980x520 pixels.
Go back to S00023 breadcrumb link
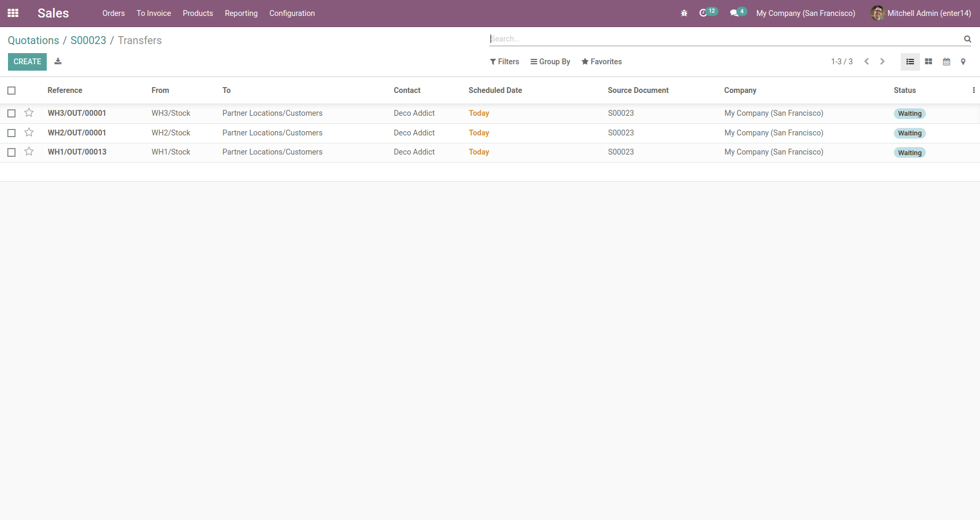pyautogui.click(x=88, y=40)
